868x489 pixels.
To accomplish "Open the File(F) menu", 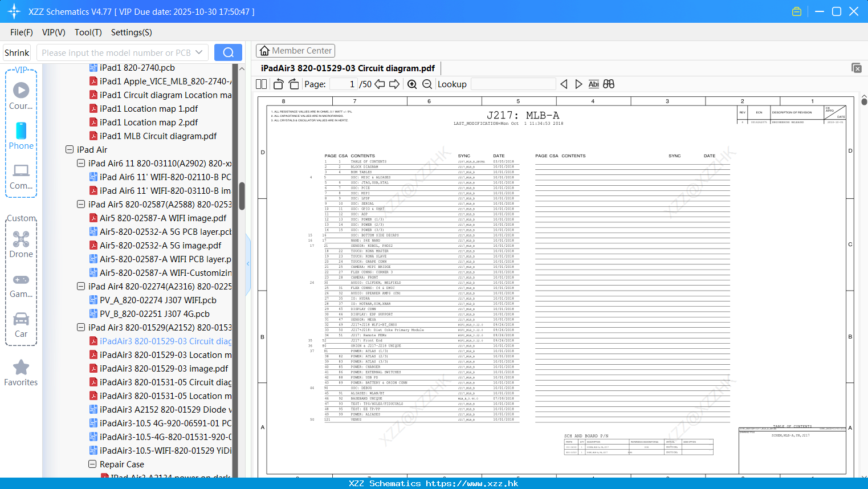I will (x=22, y=32).
